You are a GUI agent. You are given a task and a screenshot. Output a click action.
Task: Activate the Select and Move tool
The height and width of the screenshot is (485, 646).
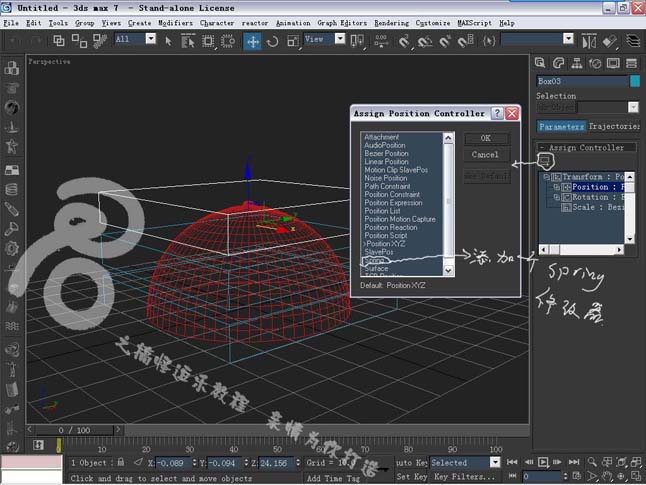tap(252, 41)
